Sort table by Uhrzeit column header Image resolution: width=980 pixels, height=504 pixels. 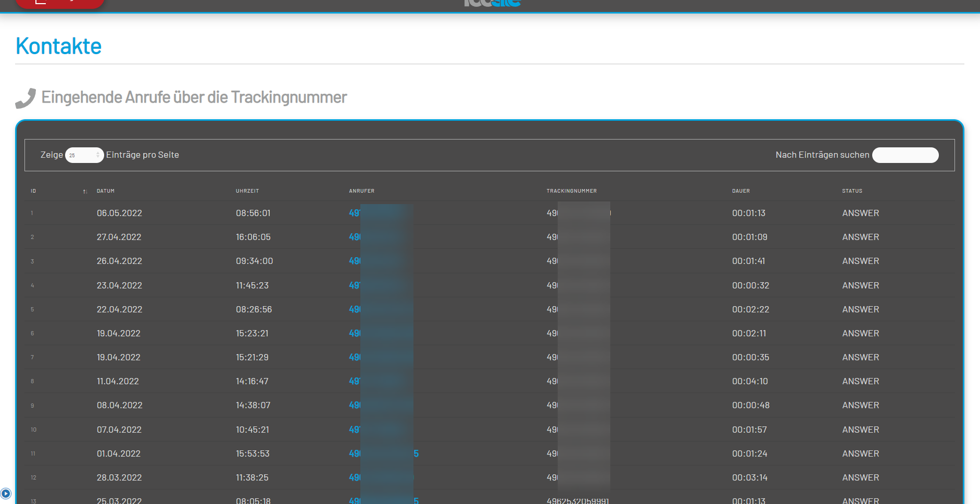click(247, 191)
